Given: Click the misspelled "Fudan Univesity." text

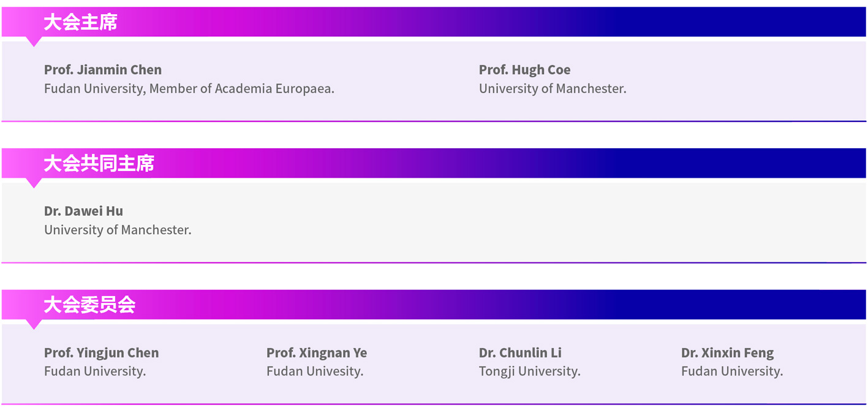Looking at the screenshot, I should pos(315,371).
